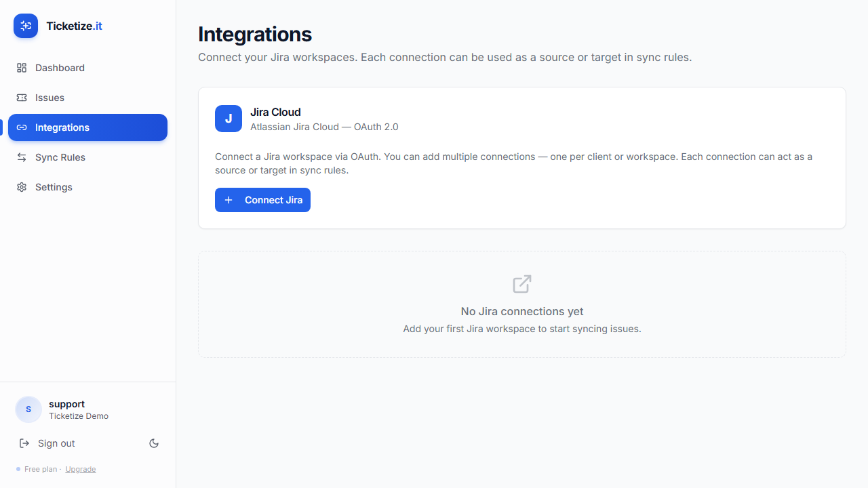
Task: Click the support user avatar
Action: click(28, 409)
